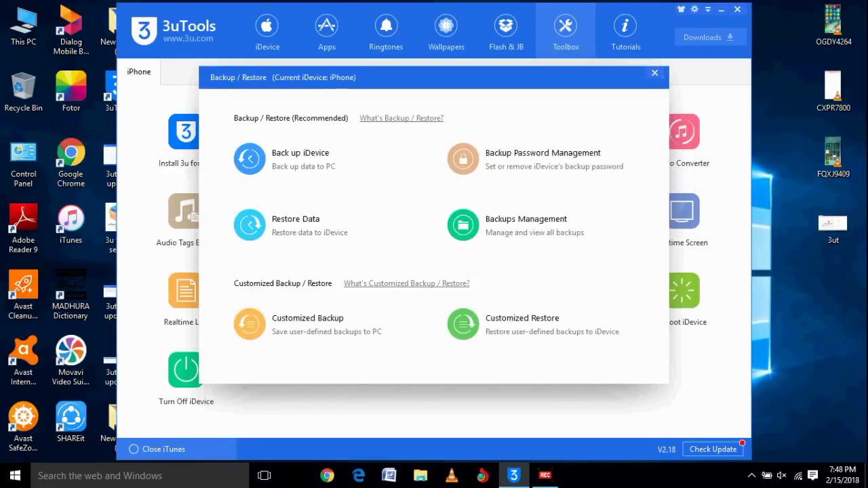Screen dimensions: 868x488
Task: Open FQXJ9409 desktop file
Action: [833, 158]
